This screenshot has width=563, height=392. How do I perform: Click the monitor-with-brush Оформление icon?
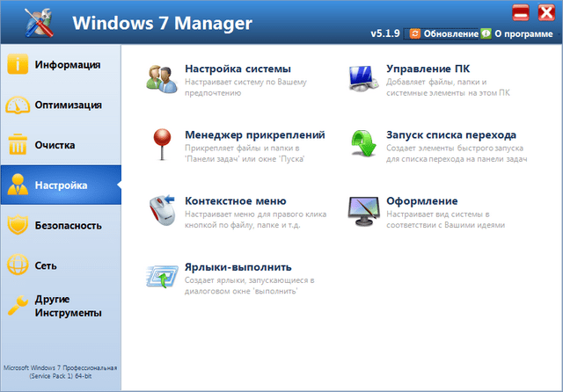point(363,211)
